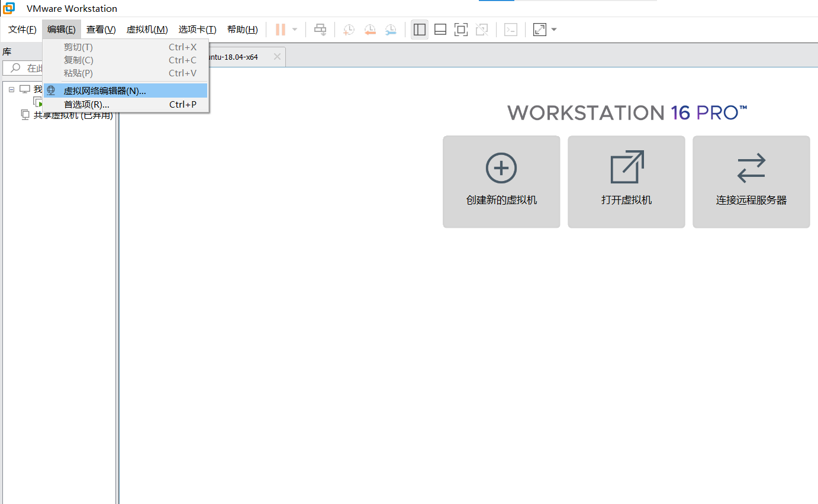Click the library search magnifier icon

click(16, 68)
